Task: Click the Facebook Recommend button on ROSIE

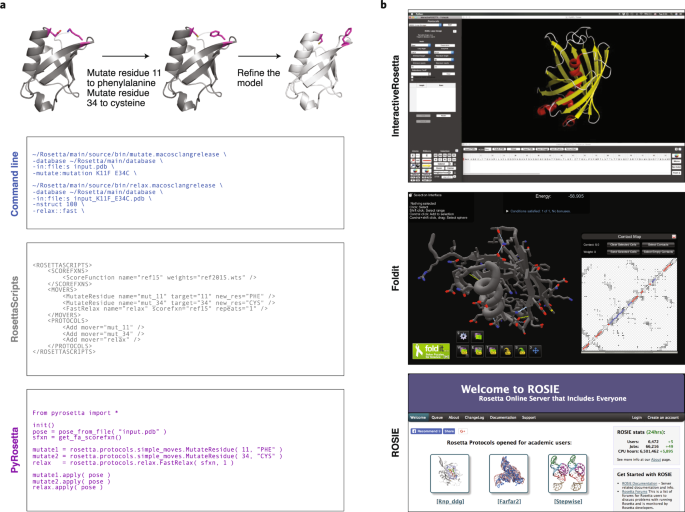Action: pos(426,431)
